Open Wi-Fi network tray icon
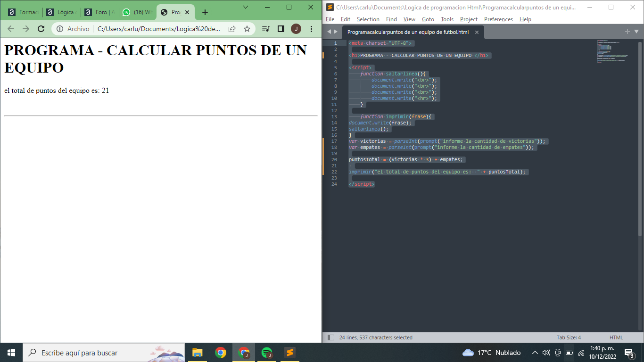This screenshot has height=362, width=644. [x=581, y=353]
